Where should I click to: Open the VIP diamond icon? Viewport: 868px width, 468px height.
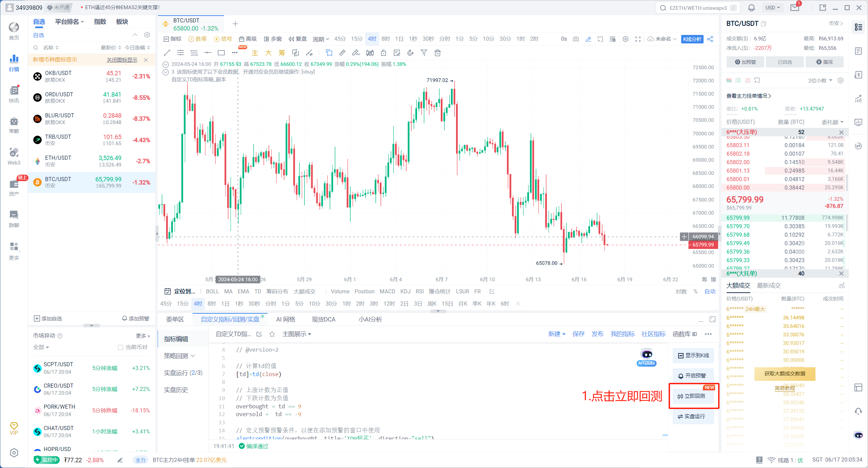[x=14, y=428]
